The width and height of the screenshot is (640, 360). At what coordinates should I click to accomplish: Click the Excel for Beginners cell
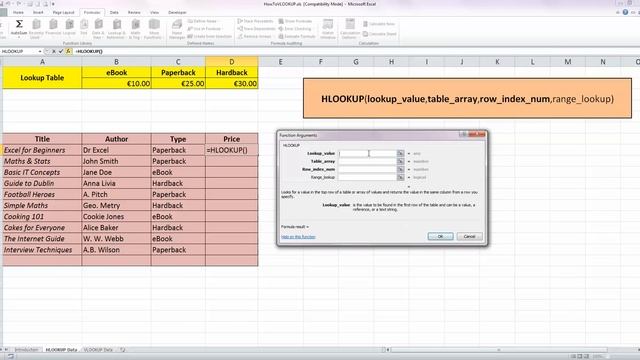click(42, 150)
